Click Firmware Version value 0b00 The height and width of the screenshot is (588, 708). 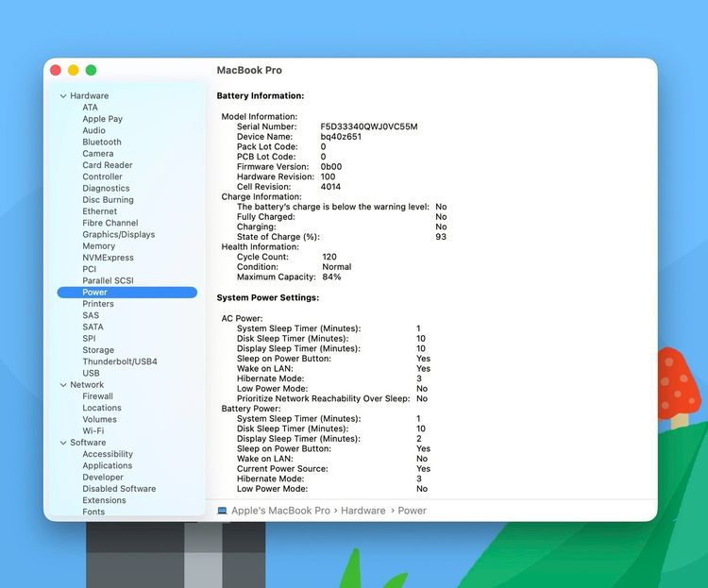(331, 167)
